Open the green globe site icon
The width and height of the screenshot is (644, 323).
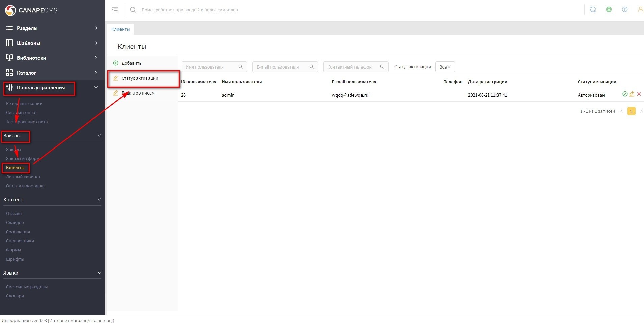coord(609,10)
